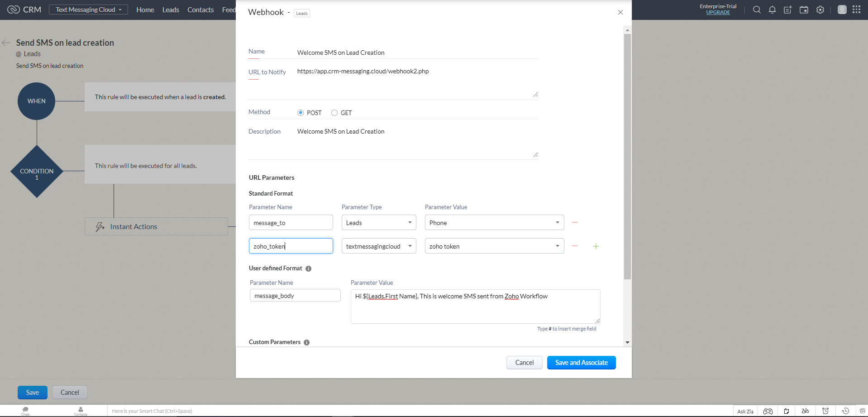Click the CONDITION 1 diamond node
The image size is (868, 417).
(37, 171)
